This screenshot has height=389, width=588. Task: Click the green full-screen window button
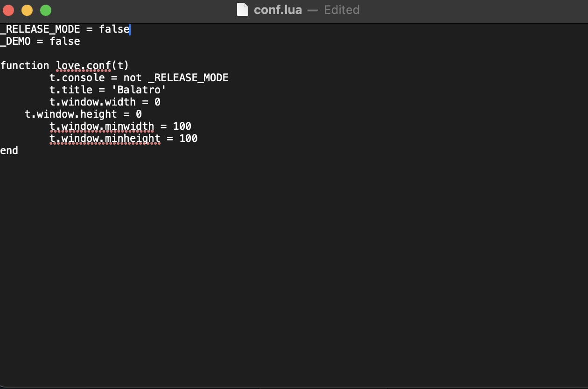point(46,10)
